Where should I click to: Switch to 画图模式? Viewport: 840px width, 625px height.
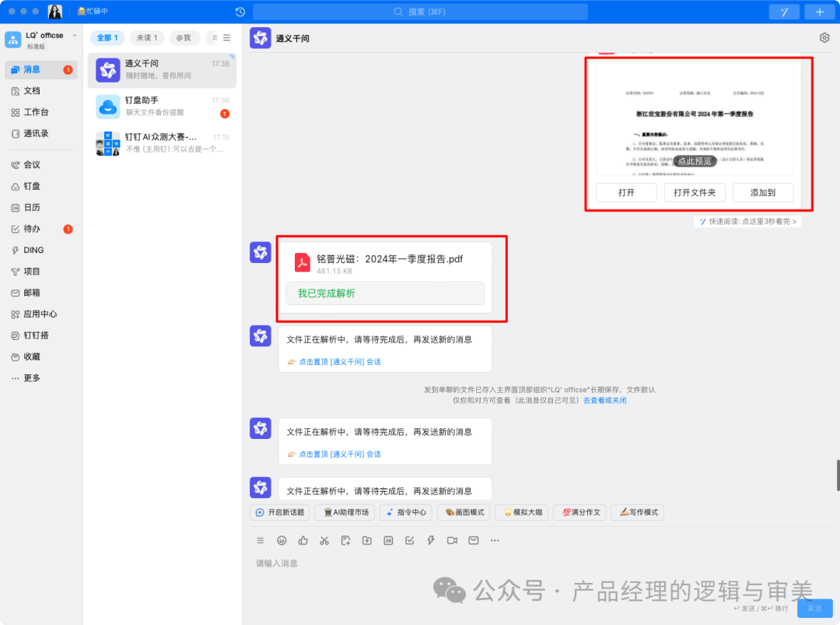464,512
